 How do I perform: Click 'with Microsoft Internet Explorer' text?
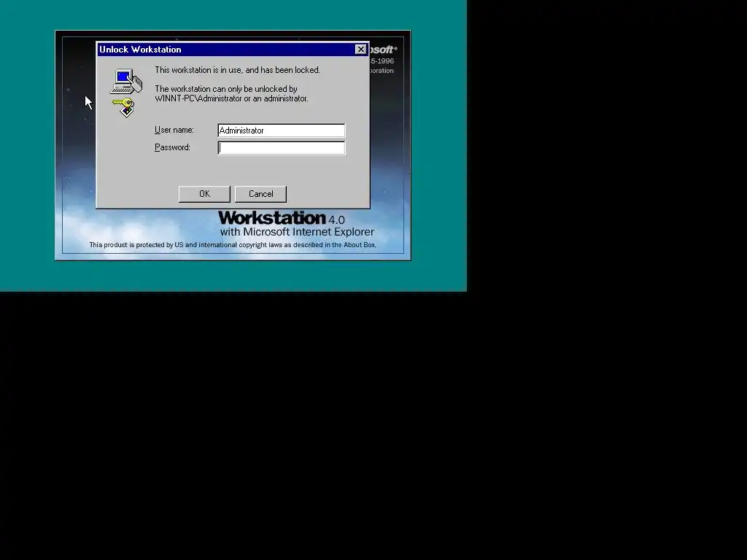(x=297, y=232)
